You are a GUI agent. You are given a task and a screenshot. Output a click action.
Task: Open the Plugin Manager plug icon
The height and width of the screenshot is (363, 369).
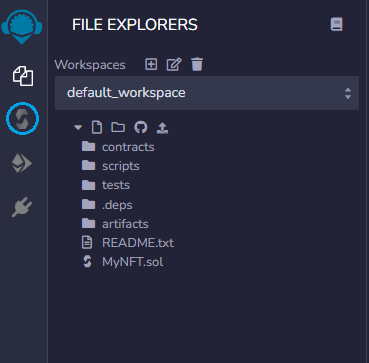(22, 207)
